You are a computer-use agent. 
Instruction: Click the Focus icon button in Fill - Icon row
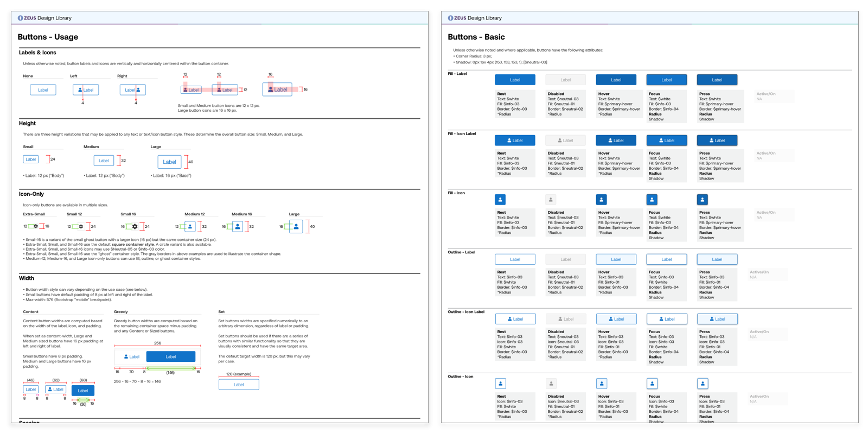652,200
